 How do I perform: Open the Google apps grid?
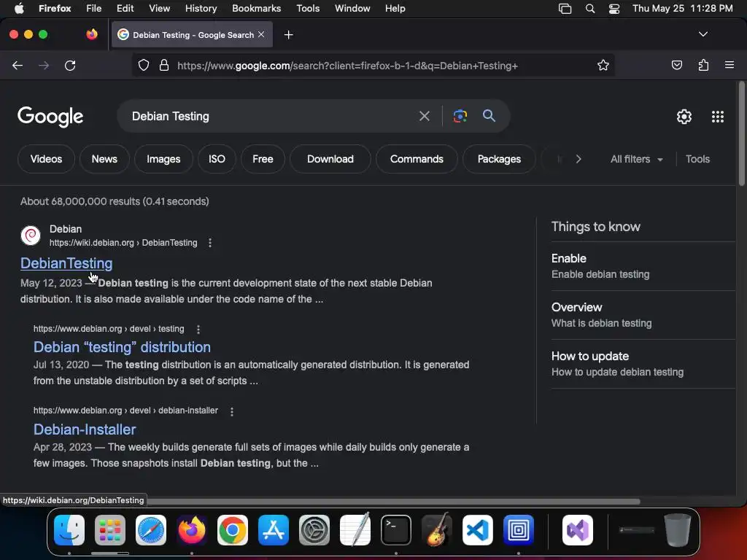pyautogui.click(x=718, y=117)
